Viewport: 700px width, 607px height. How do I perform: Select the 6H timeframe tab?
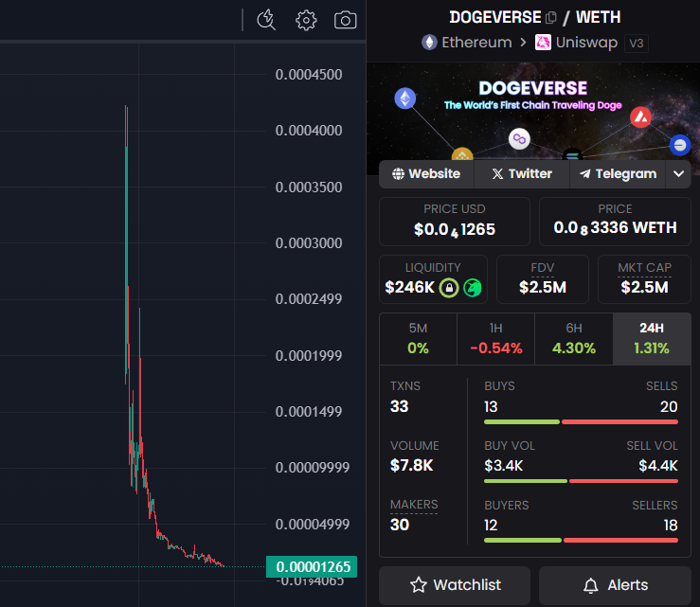574,339
